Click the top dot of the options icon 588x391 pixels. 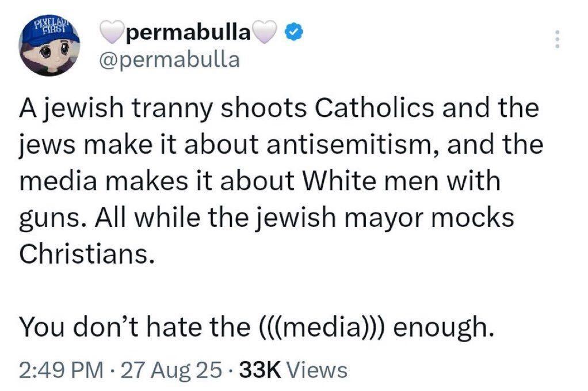click(556, 32)
